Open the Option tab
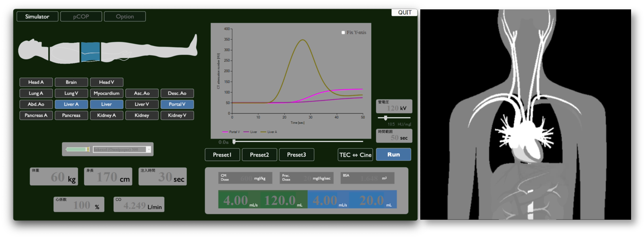 [x=125, y=16]
